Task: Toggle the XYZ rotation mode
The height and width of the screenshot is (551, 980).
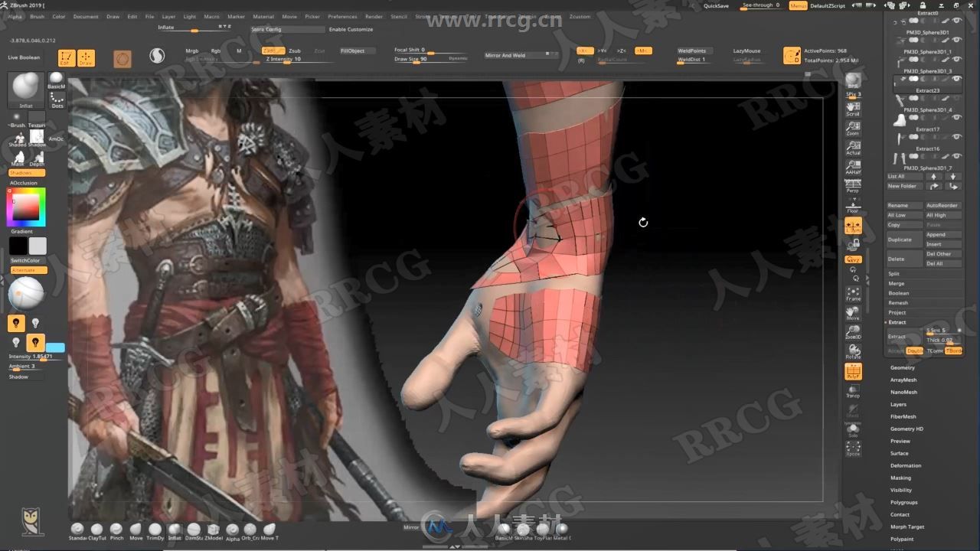Action: [853, 259]
